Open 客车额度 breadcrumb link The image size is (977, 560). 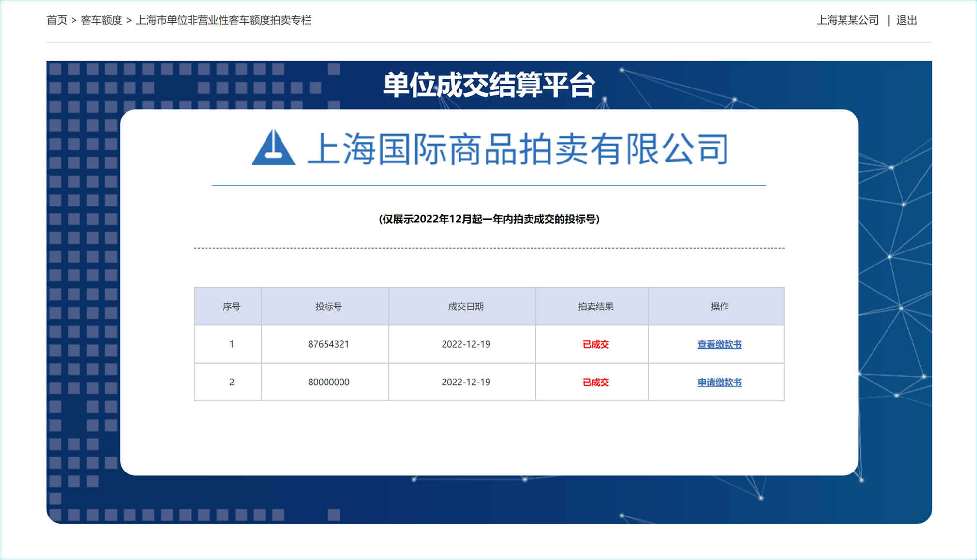coord(101,20)
